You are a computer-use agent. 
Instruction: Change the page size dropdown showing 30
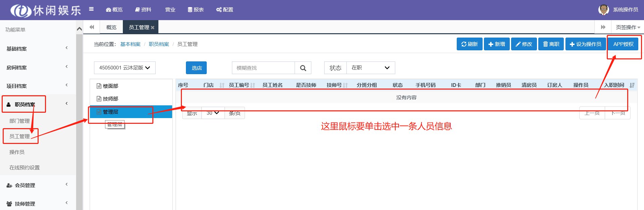(x=213, y=113)
